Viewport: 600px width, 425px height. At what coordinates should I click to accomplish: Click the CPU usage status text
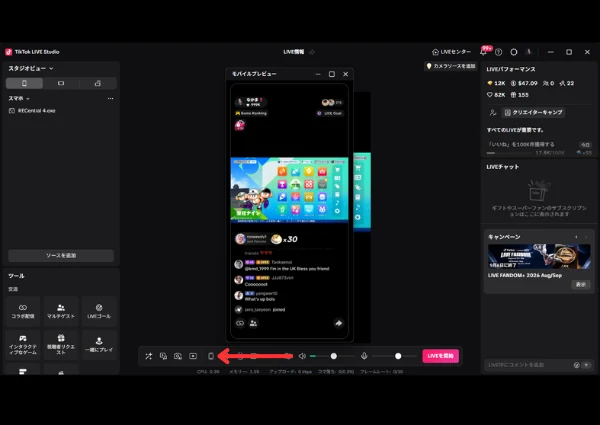pyautogui.click(x=208, y=371)
